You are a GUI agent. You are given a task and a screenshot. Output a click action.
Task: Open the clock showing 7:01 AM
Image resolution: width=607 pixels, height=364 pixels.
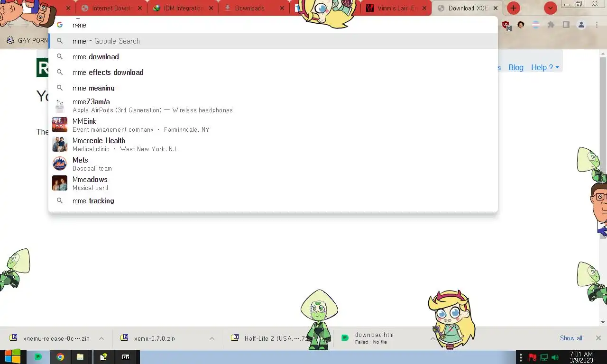[581, 357]
